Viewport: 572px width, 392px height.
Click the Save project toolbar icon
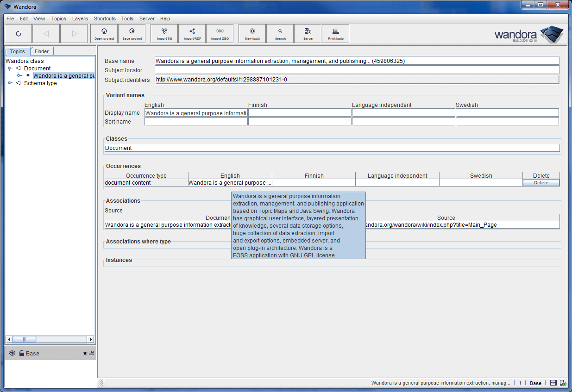(132, 33)
